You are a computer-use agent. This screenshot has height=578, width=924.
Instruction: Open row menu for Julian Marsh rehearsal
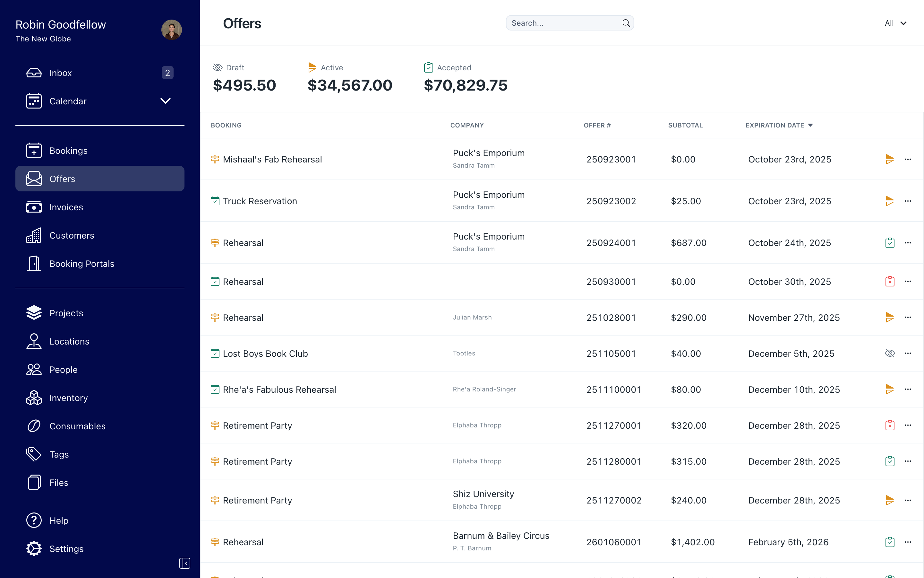click(x=908, y=317)
